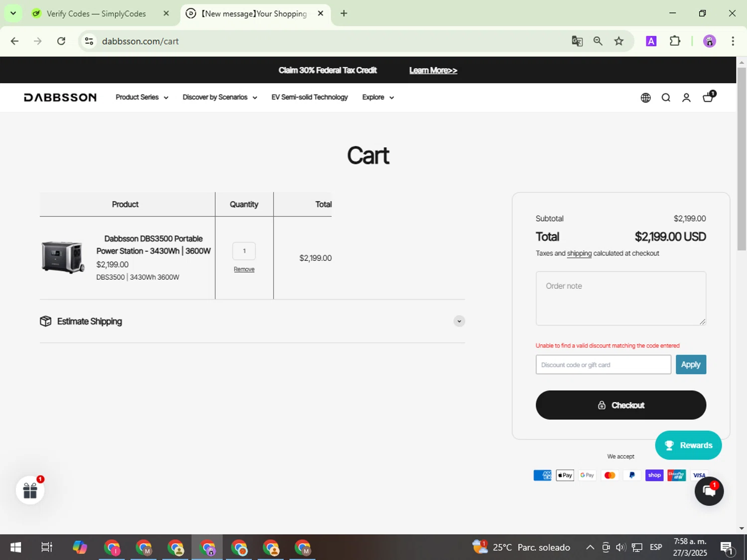Bookmark this page with the star

(619, 41)
